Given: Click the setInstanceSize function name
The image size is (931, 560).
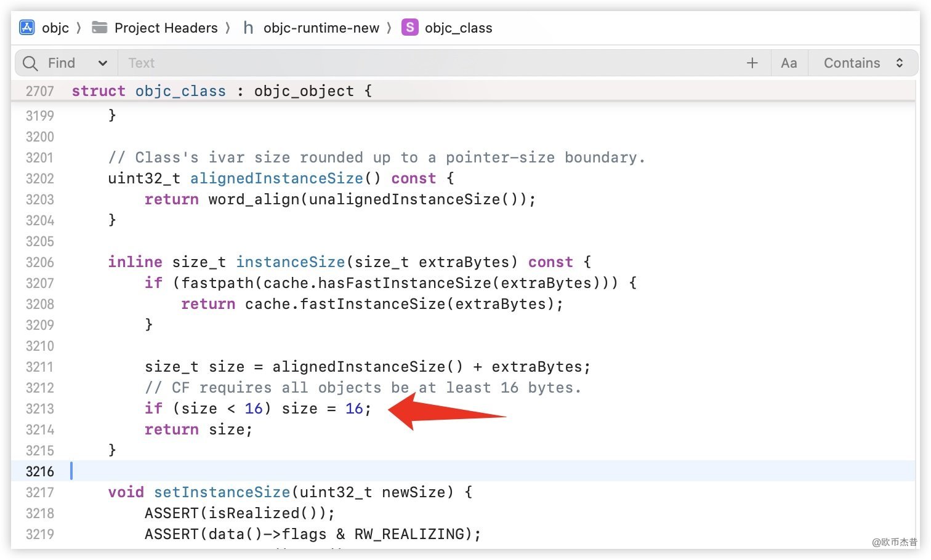Looking at the screenshot, I should (222, 492).
